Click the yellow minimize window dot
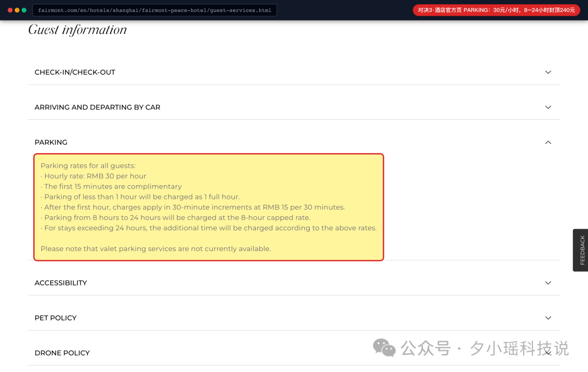 (x=17, y=10)
